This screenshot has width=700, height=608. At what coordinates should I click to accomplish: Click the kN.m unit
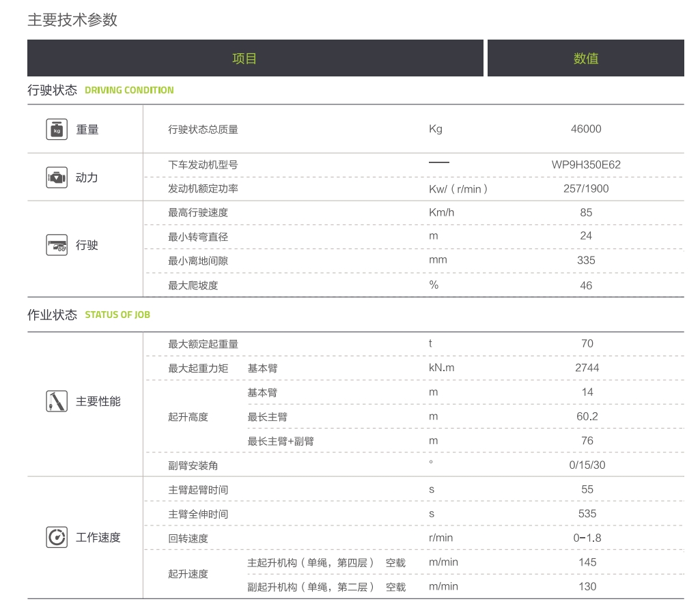[442, 368]
